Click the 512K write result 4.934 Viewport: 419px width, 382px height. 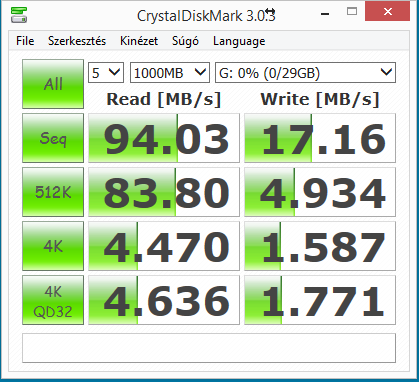pos(320,192)
